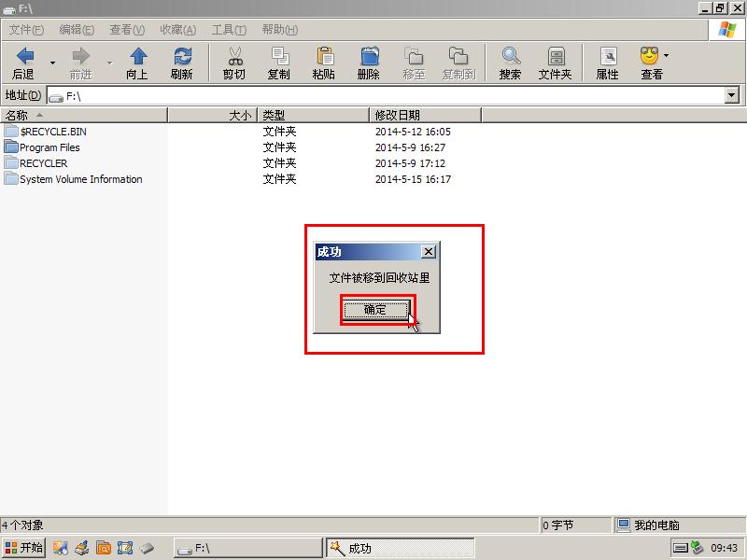This screenshot has width=747, height=560.
Task: Select the RECYCLER folder
Action: (x=35, y=163)
